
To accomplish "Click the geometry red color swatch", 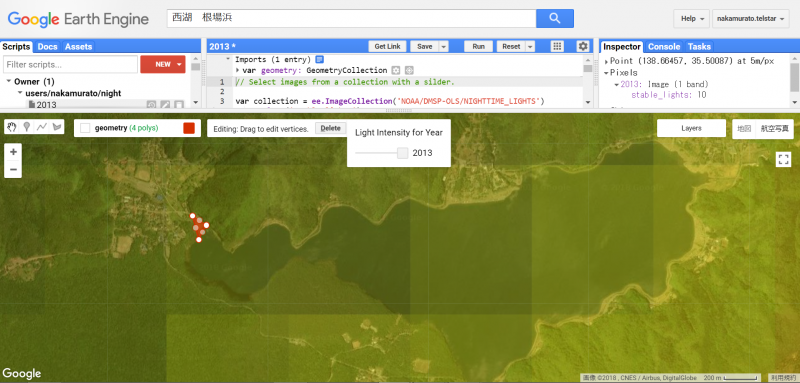I will click(x=189, y=128).
